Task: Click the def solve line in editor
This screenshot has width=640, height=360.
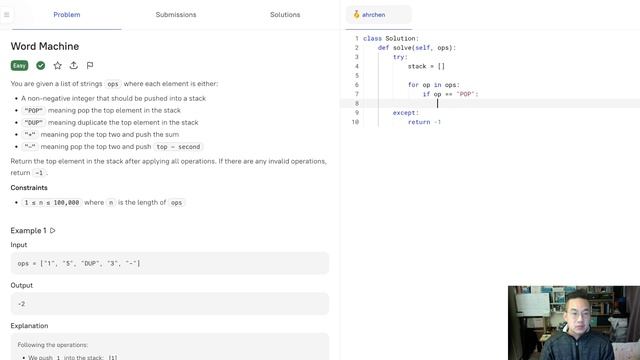Action: (417, 48)
